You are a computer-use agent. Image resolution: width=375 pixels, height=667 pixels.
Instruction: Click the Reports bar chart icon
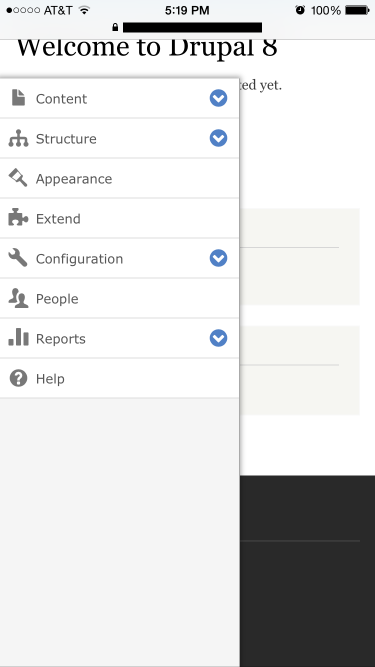(x=18, y=337)
